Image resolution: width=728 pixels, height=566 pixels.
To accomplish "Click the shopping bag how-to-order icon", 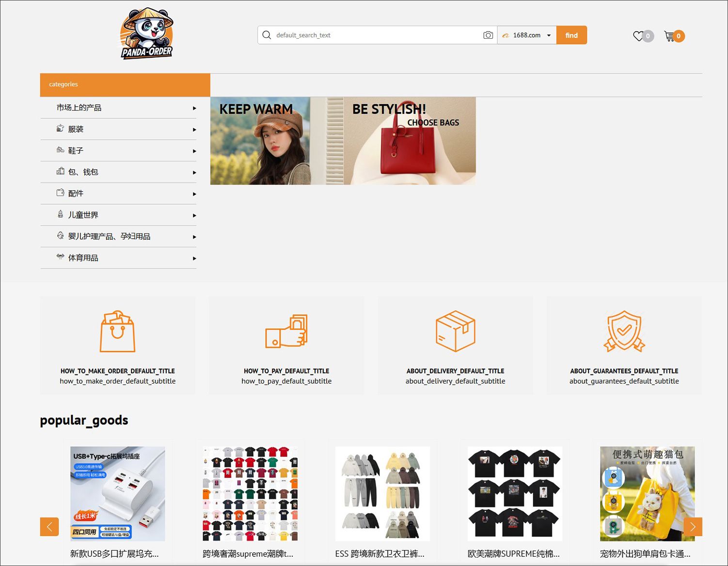I will 117,331.
